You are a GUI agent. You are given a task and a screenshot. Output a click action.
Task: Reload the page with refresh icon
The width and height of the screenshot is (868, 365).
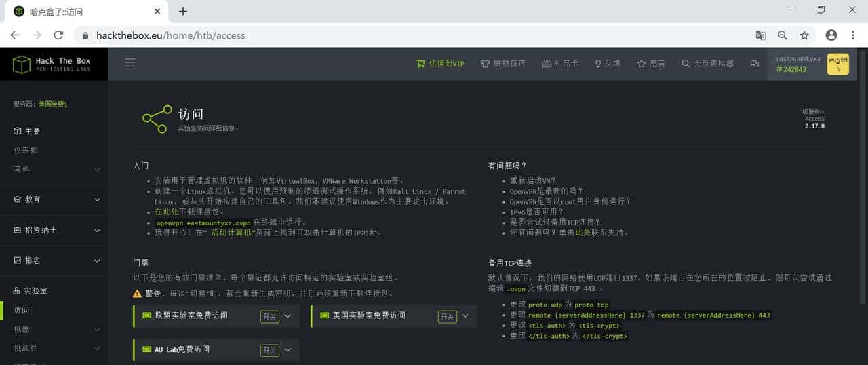(59, 35)
